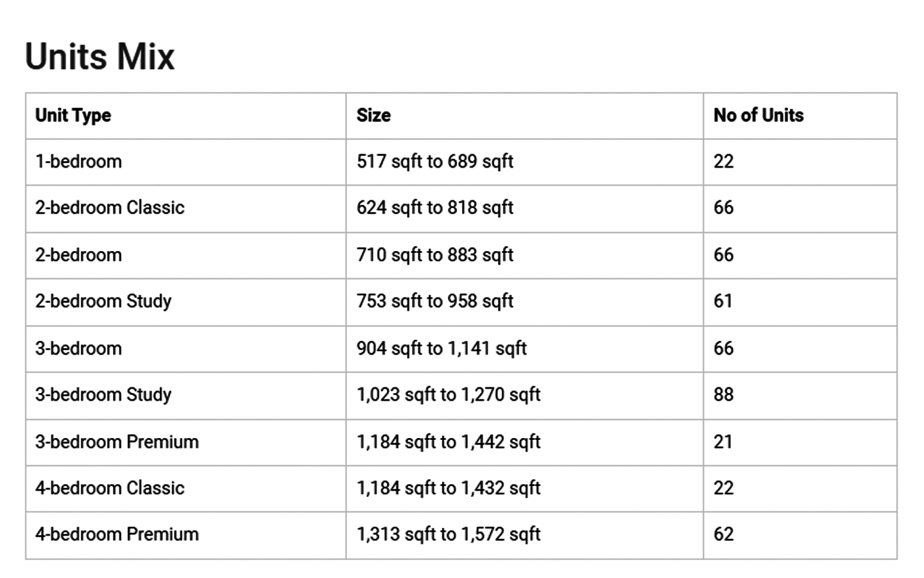Click the "4-bedroom Classic" cell
924x578 pixels.
pyautogui.click(x=110, y=488)
